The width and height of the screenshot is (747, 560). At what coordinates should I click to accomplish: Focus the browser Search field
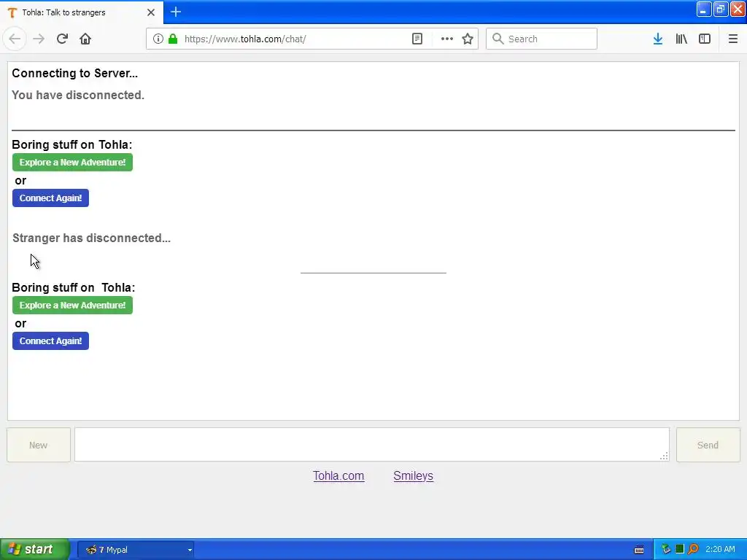[x=542, y=39]
